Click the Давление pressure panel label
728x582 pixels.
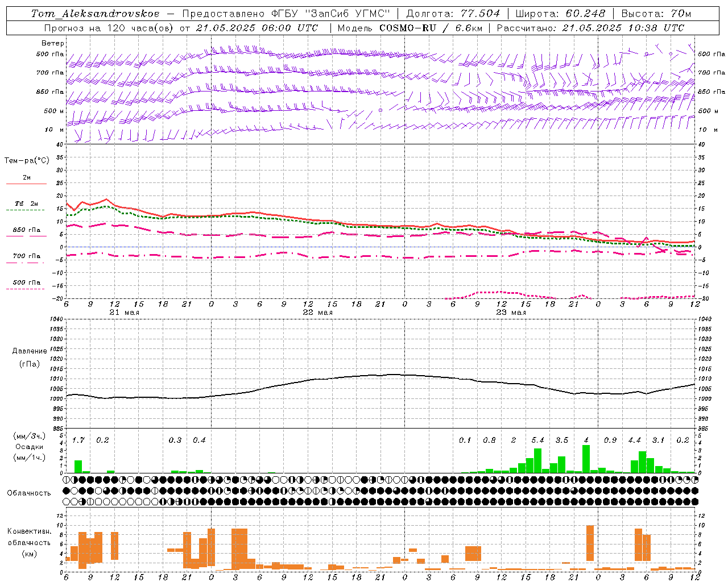pos(30,351)
